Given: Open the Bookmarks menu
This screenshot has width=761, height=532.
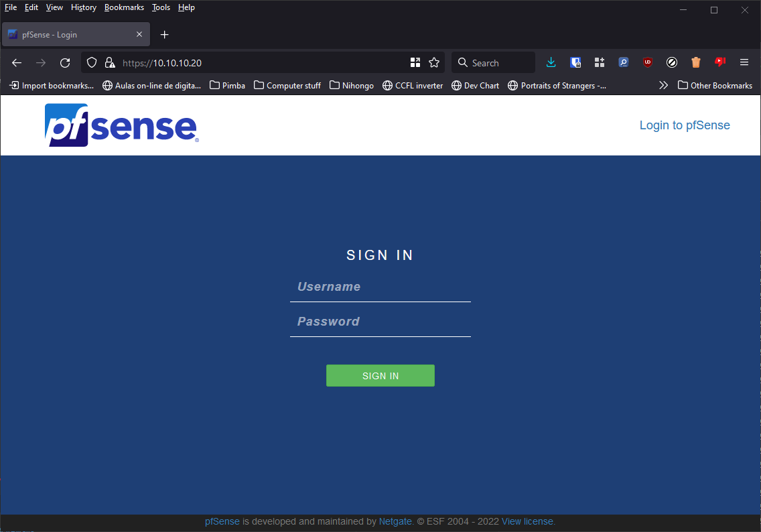Looking at the screenshot, I should pyautogui.click(x=124, y=7).
